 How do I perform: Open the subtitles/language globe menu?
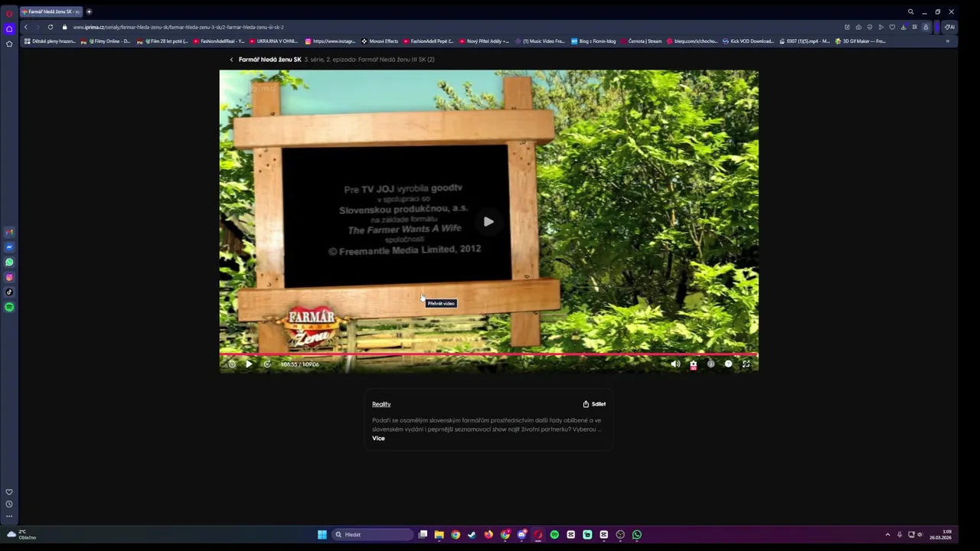click(x=710, y=364)
